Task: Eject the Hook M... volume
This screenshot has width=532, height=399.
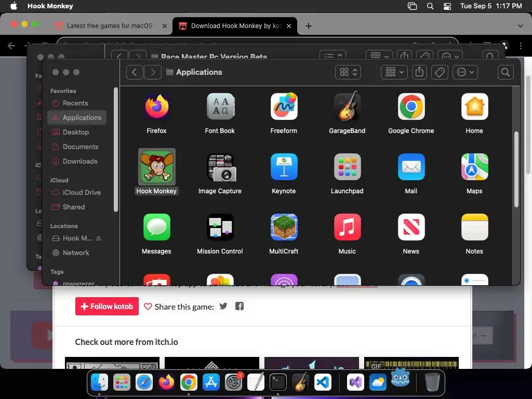Action: pyautogui.click(x=98, y=238)
